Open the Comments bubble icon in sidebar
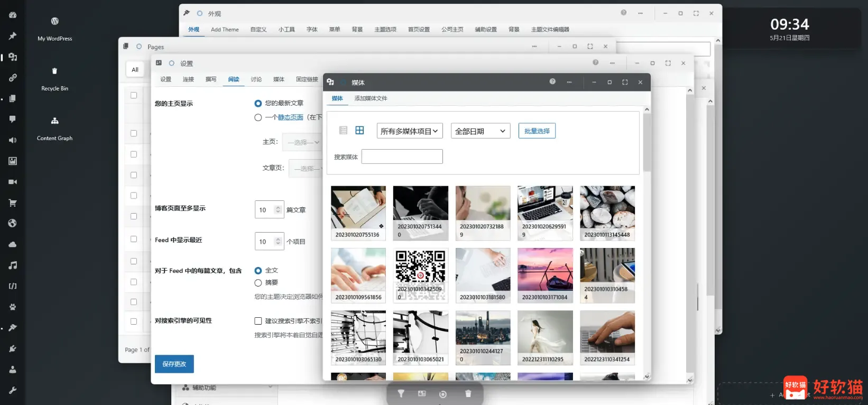 coord(13,119)
